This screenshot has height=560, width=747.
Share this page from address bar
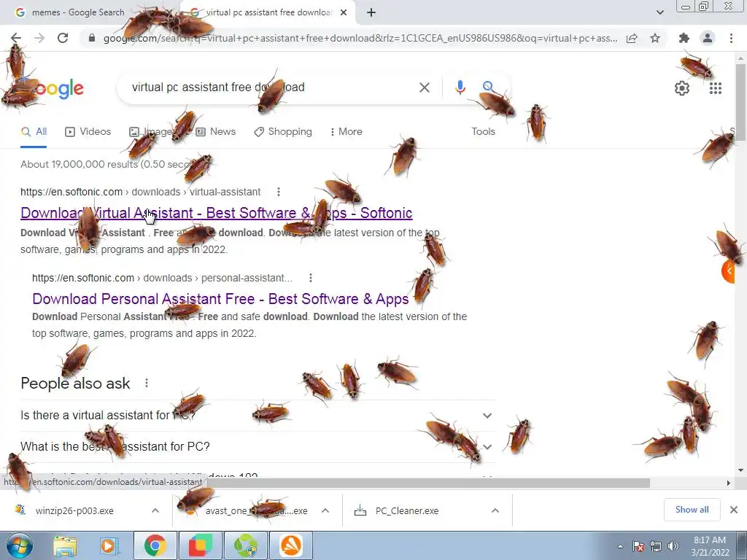tap(632, 38)
